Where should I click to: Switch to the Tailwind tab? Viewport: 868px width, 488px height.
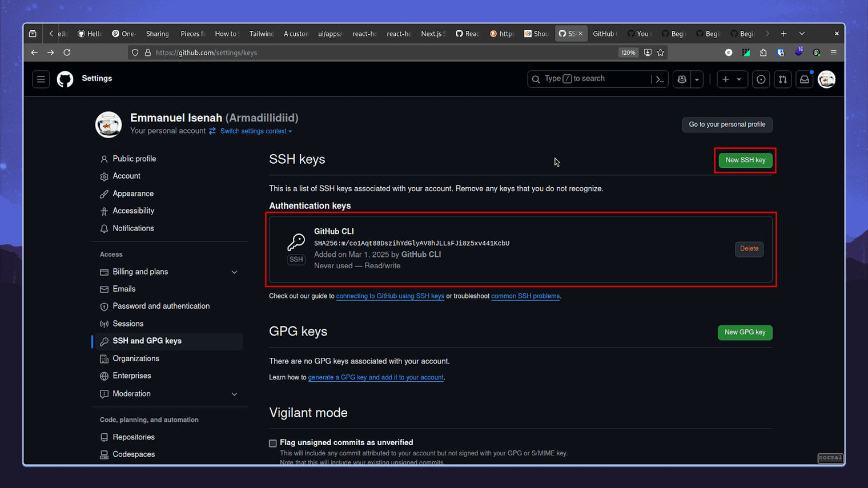pos(262,34)
